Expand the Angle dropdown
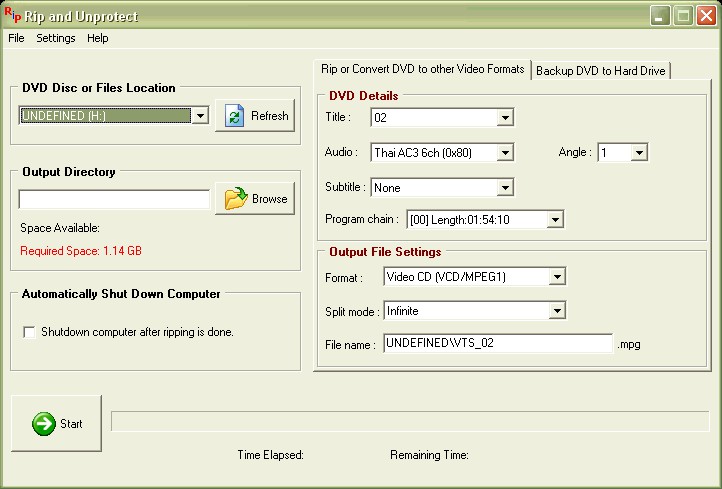Image resolution: width=722 pixels, height=489 pixels. click(639, 153)
